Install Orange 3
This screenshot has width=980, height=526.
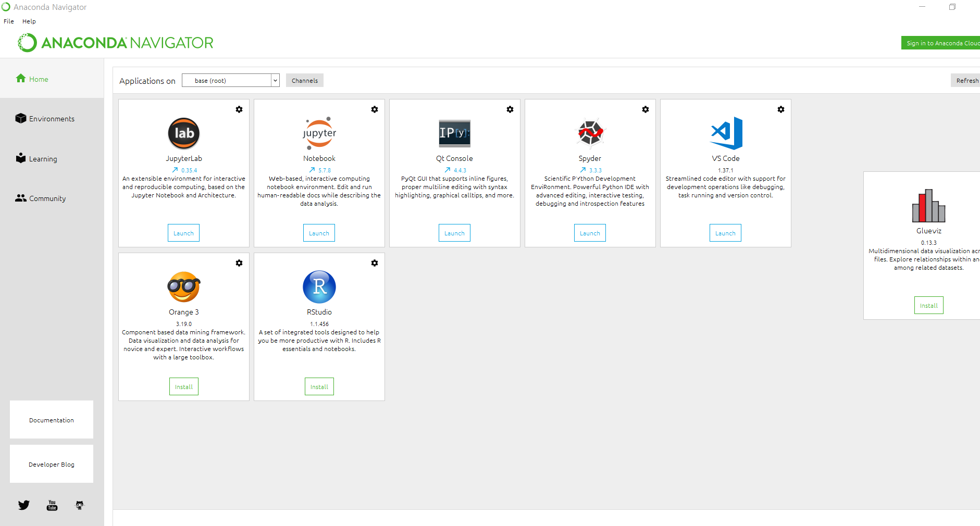pyautogui.click(x=184, y=386)
